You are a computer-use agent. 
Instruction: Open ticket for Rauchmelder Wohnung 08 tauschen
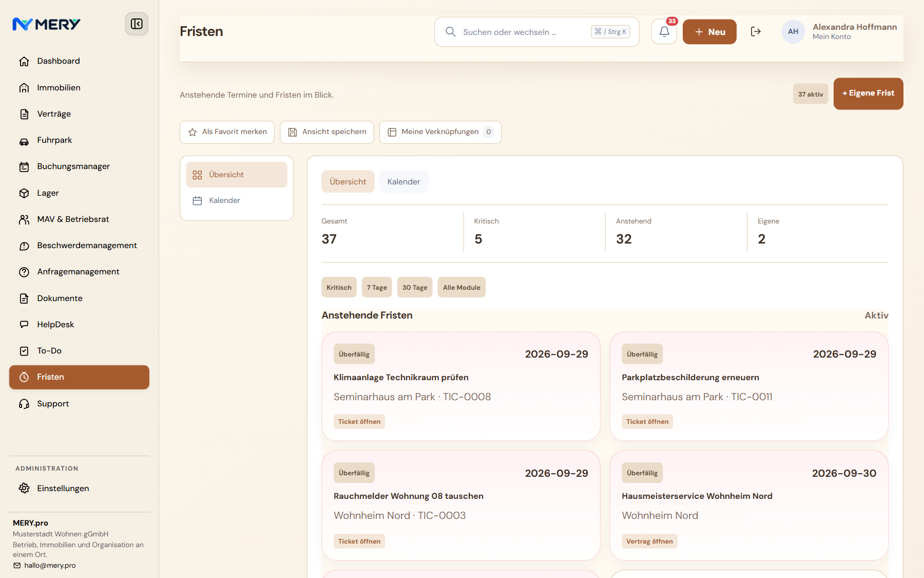coord(359,542)
